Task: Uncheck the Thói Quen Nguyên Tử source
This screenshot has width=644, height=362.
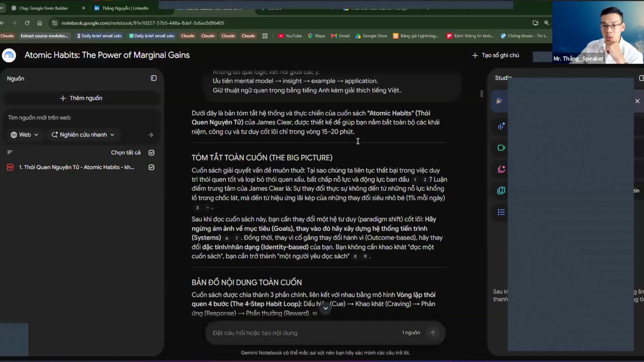Action: coord(152,167)
